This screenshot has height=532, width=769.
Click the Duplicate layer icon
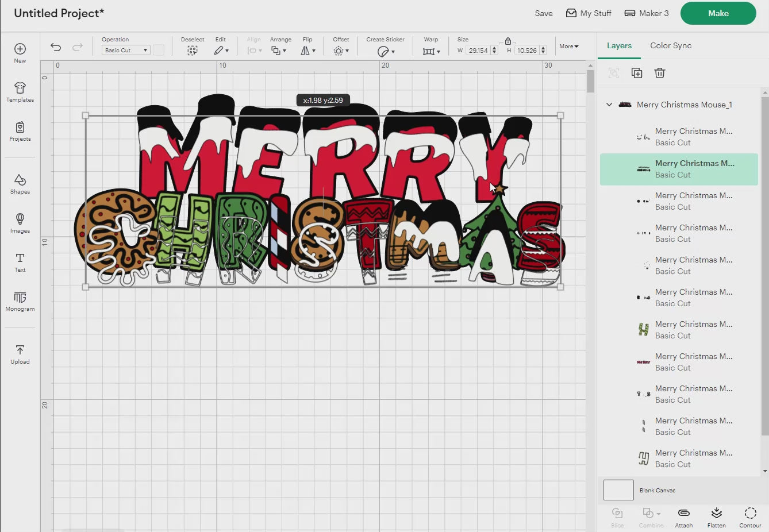click(x=637, y=73)
